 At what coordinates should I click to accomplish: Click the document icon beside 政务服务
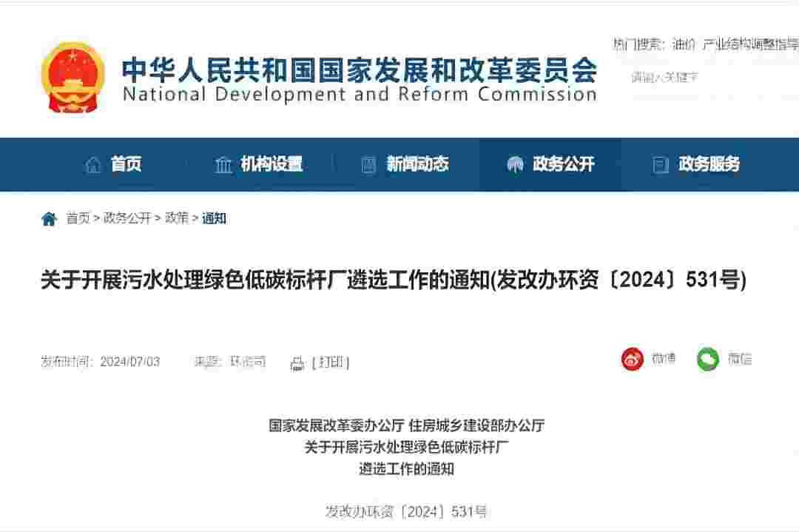[661, 164]
